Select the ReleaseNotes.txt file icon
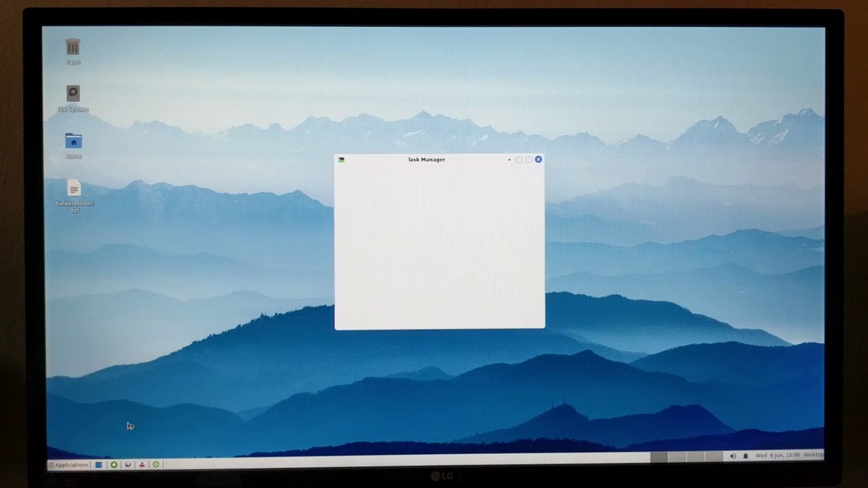Image resolution: width=868 pixels, height=488 pixels. tap(74, 197)
